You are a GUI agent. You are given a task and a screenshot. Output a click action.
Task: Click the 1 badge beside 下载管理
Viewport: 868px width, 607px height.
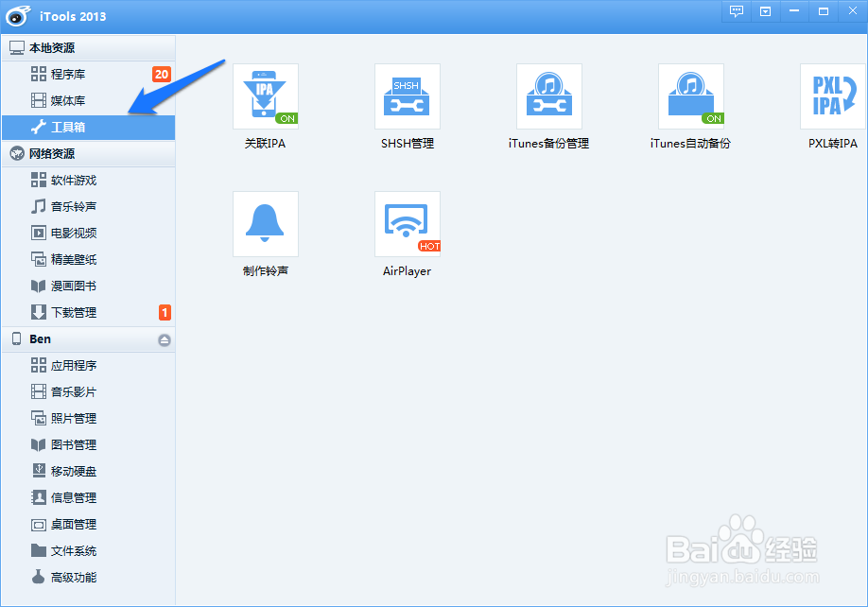pos(165,313)
